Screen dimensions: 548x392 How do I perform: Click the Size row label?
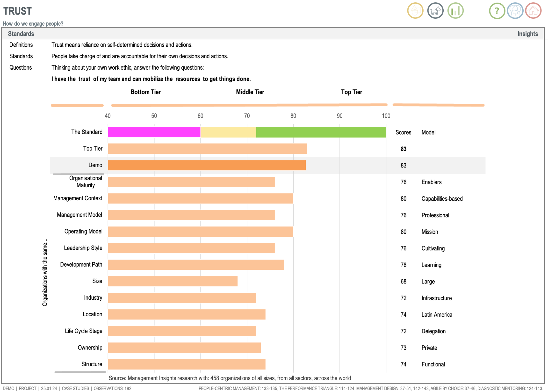[97, 281]
